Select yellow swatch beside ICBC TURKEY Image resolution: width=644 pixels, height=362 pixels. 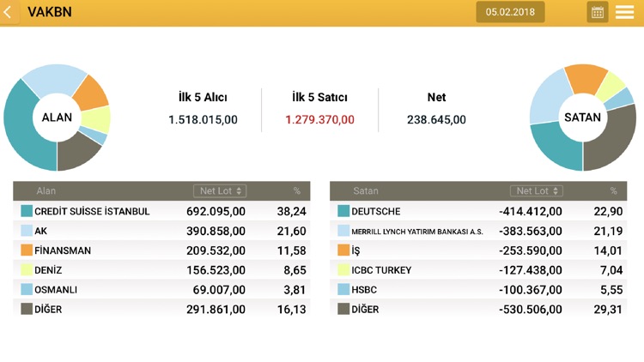pos(343,270)
